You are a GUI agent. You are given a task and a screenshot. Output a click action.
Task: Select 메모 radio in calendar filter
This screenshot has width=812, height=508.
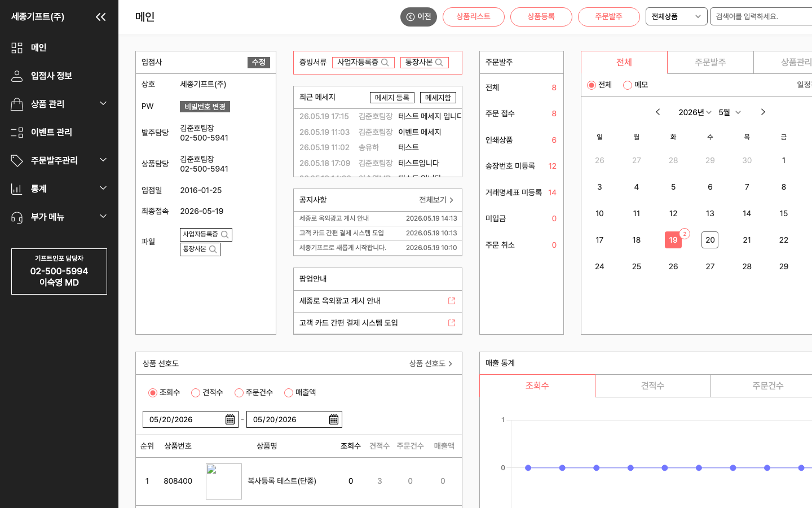click(x=628, y=85)
